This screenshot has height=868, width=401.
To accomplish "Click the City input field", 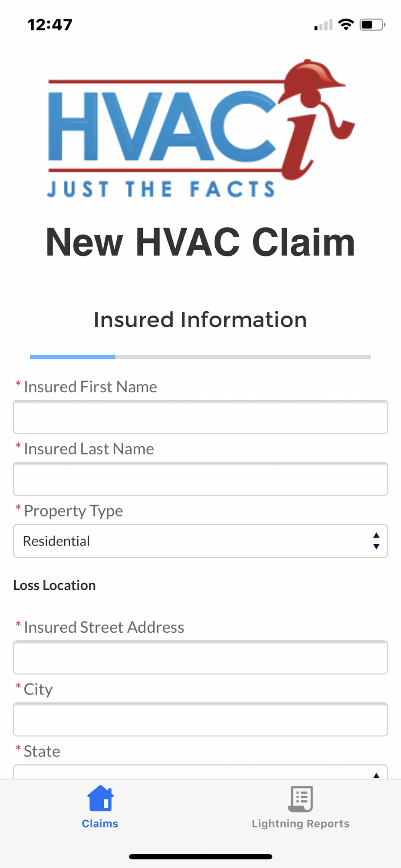I will coord(200,719).
